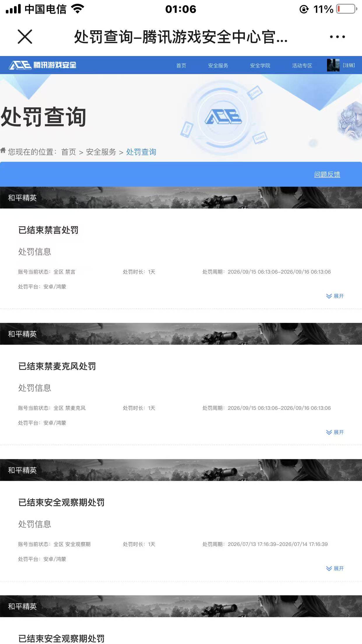Screen dimensions: 362x644
Task: Go to 安全服务 in the breadcrumb
Action: (x=101, y=152)
